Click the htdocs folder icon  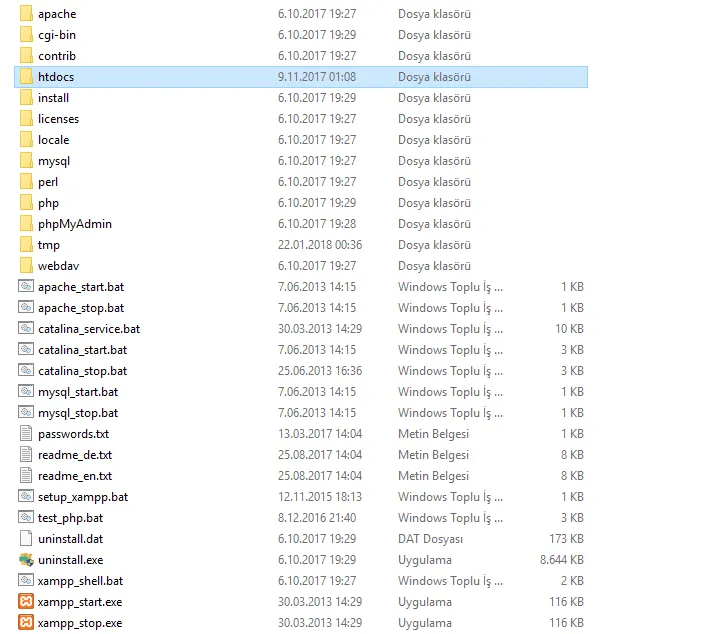26,77
